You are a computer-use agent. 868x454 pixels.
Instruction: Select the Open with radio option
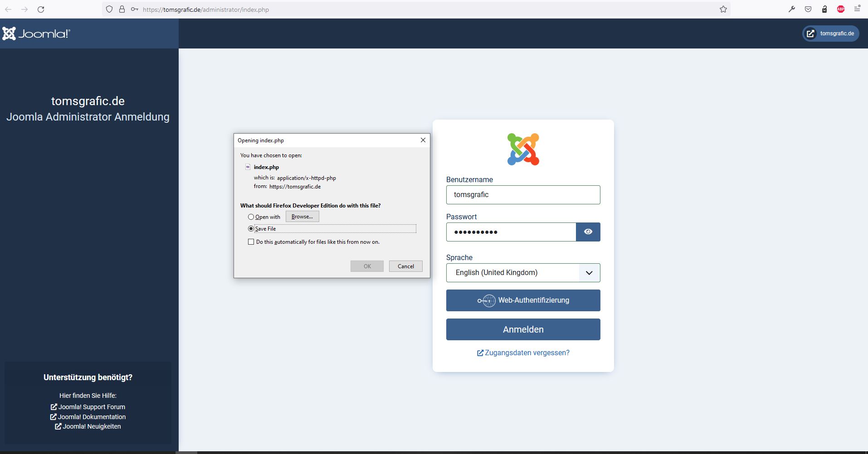[251, 217]
